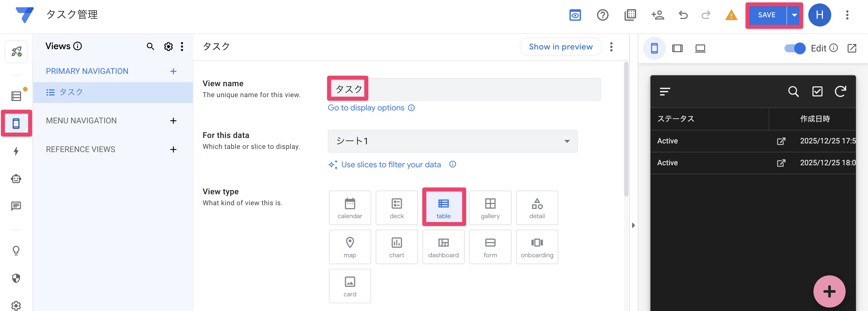
Task: Click the refresh icon in app preview
Action: coord(840,91)
